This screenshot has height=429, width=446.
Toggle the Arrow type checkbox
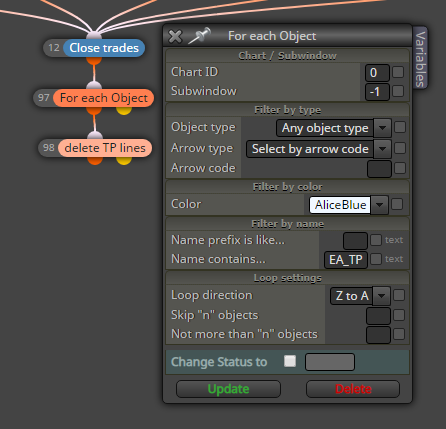(x=400, y=148)
